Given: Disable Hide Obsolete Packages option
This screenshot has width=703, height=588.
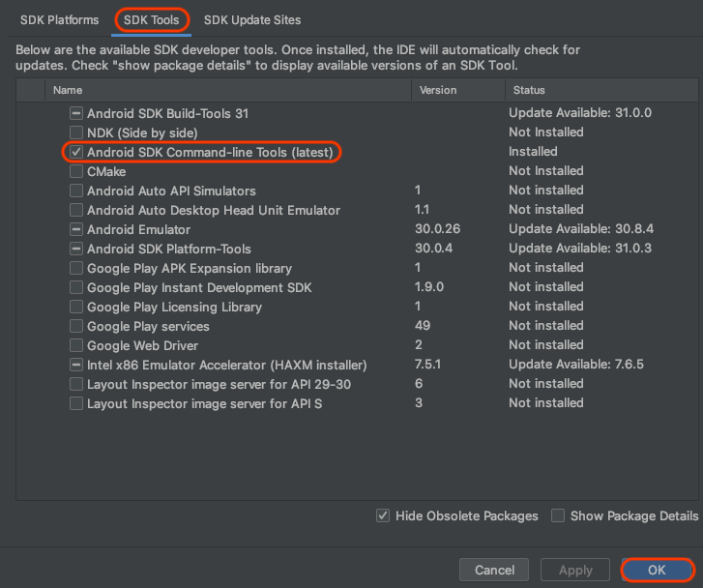Looking at the screenshot, I should point(384,515).
